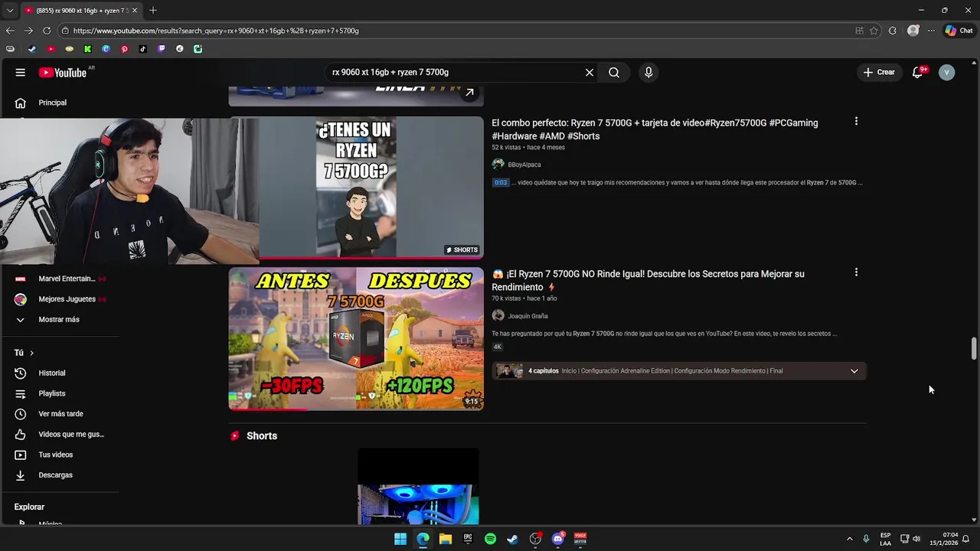Click the YouTube logo
Screen dimensions: 980x551
[x=63, y=73]
